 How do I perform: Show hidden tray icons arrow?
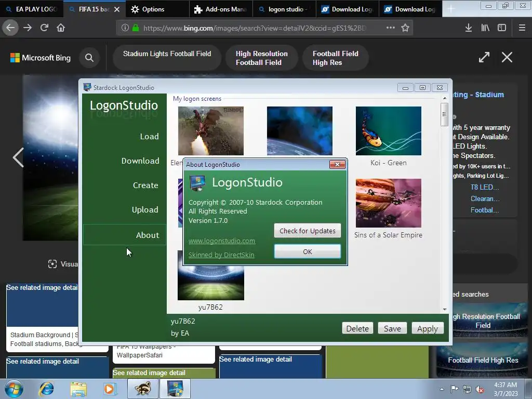pyautogui.click(x=442, y=389)
